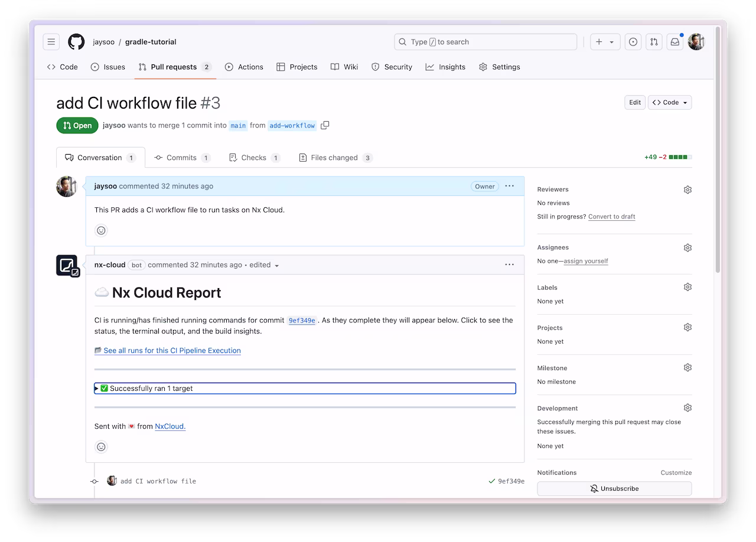Open the Milestone settings gear
This screenshot has width=756, height=542.
(687, 367)
